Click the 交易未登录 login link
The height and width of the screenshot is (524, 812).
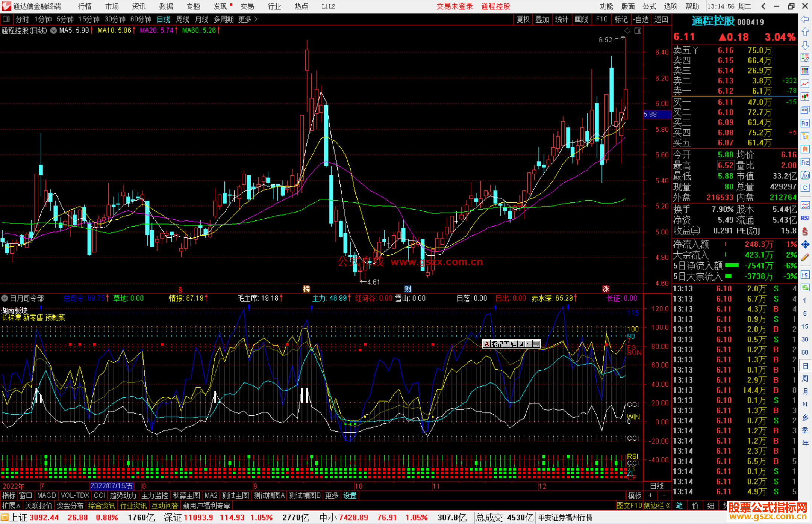coord(454,6)
